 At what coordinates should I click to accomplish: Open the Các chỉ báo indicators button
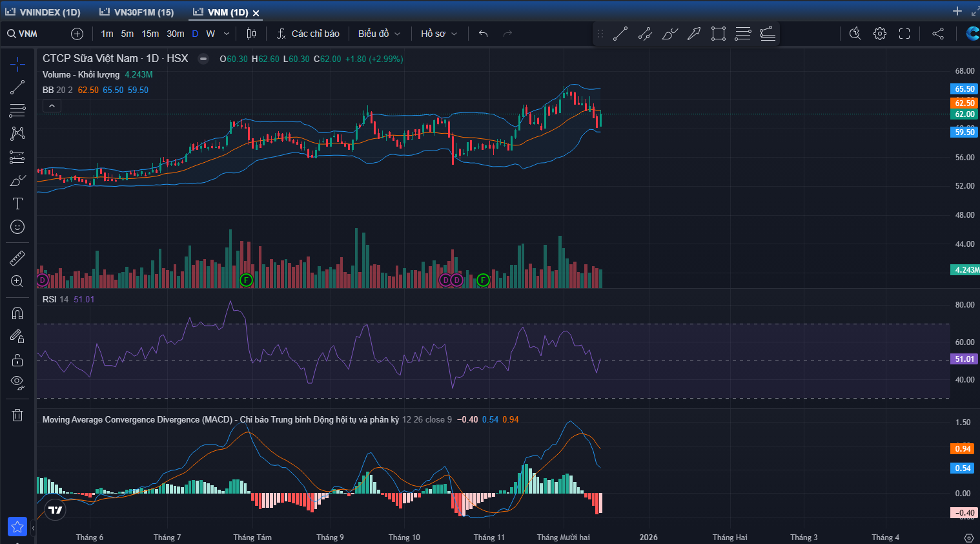pyautogui.click(x=308, y=34)
